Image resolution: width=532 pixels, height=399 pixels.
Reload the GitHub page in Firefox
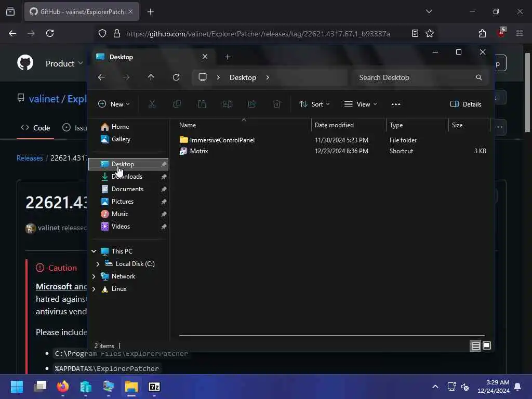click(50, 33)
